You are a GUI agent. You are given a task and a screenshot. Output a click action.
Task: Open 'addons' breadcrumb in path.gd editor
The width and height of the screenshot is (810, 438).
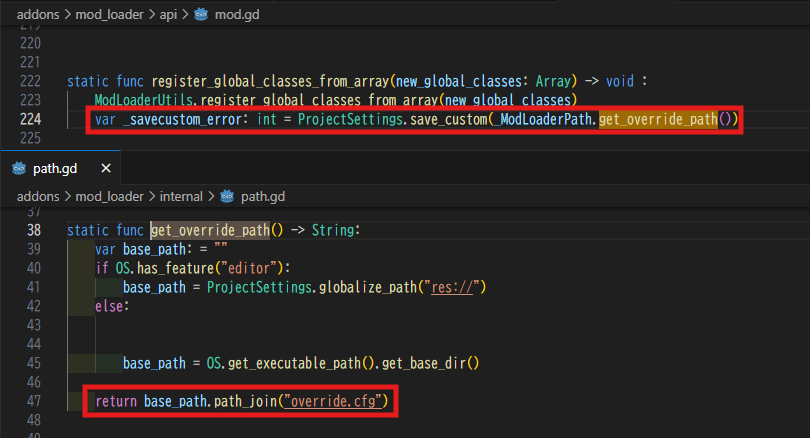(x=38, y=196)
